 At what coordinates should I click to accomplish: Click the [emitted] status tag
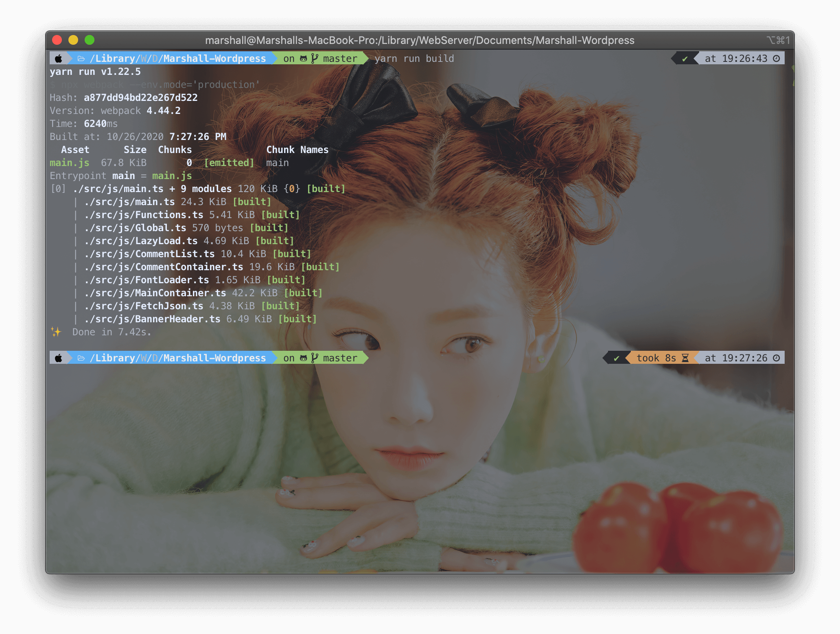coord(229,163)
